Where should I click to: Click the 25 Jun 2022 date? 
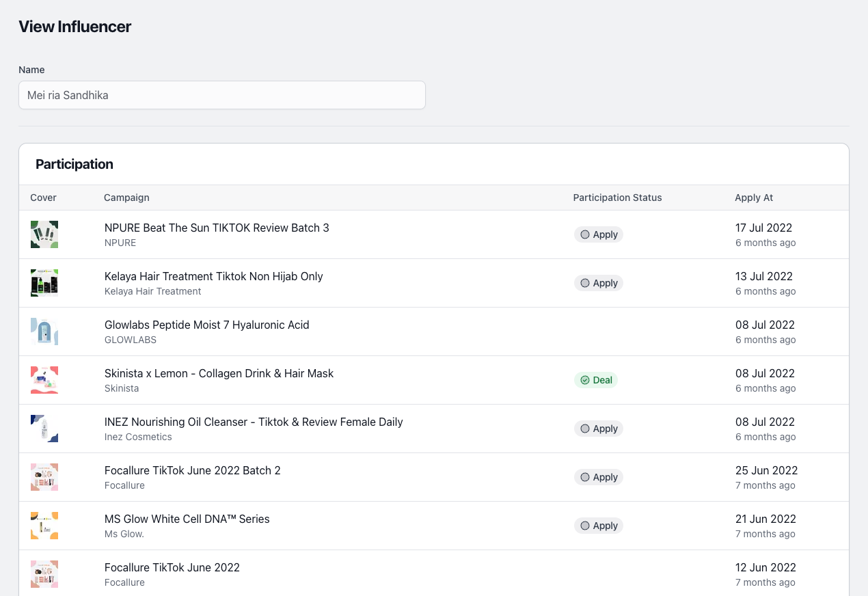(767, 470)
